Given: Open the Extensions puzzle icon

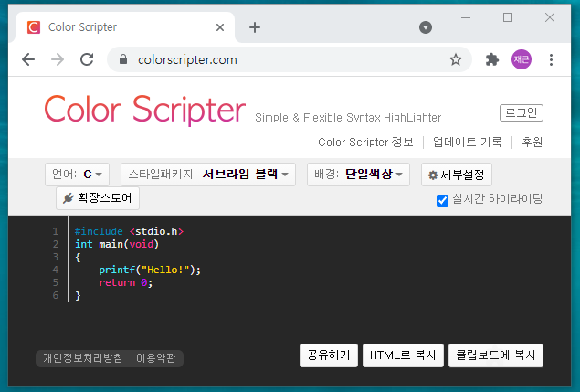Looking at the screenshot, I should click(492, 59).
